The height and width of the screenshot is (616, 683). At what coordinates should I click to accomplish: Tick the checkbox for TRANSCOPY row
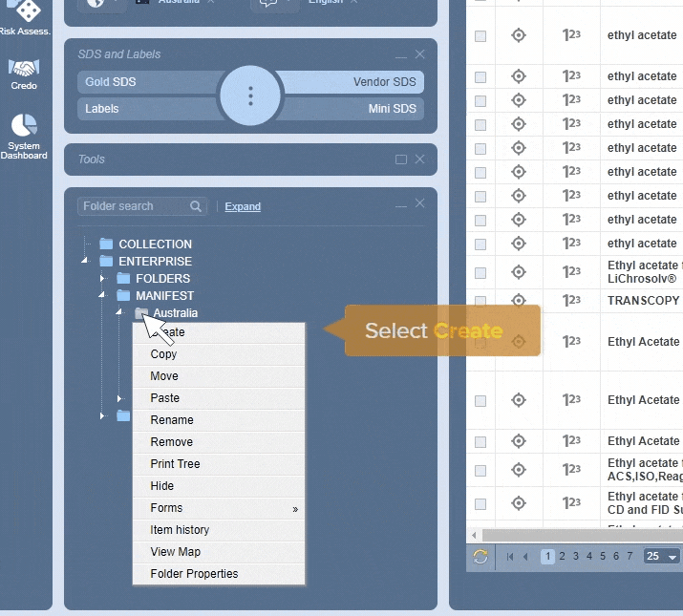(x=480, y=301)
